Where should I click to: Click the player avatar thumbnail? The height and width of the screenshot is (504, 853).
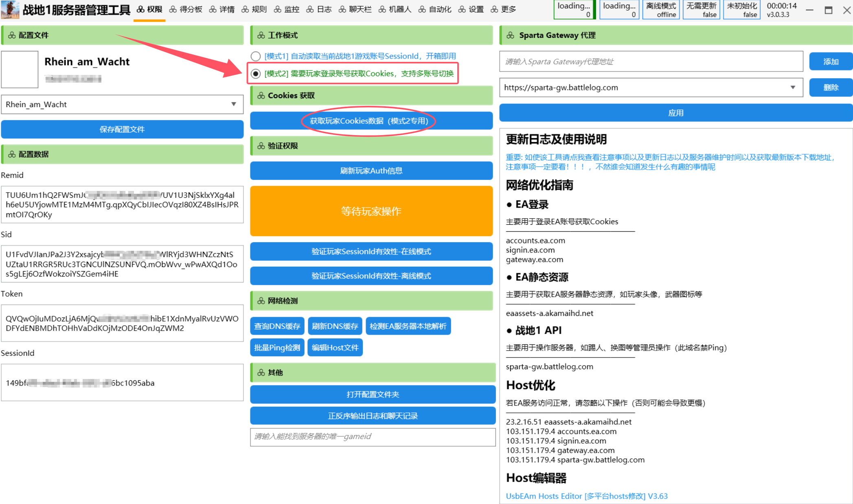click(20, 69)
